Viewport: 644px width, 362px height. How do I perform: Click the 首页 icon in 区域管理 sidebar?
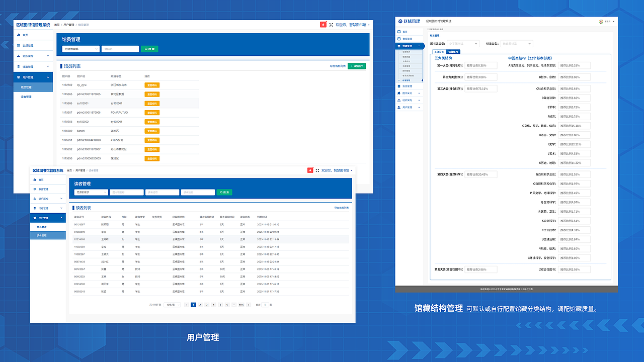pos(398,32)
